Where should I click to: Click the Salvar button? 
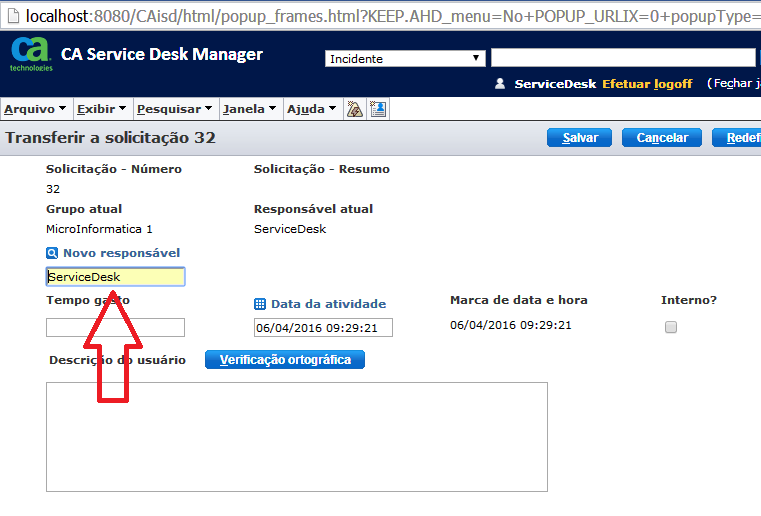coord(579,138)
